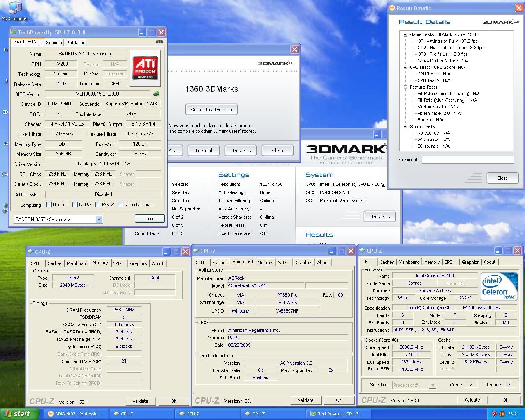Click the red shield tray icon
This screenshot has width=525, height=420.
tap(494, 414)
